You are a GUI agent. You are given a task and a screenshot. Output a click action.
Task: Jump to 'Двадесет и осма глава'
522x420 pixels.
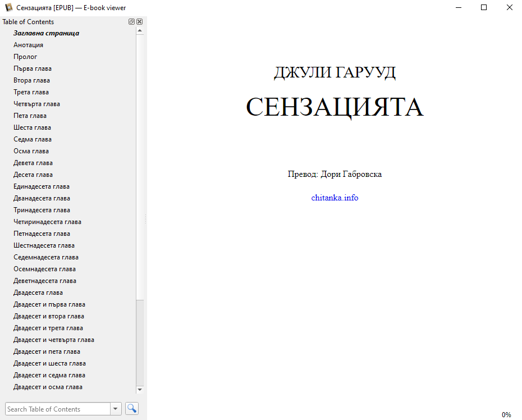coord(48,387)
